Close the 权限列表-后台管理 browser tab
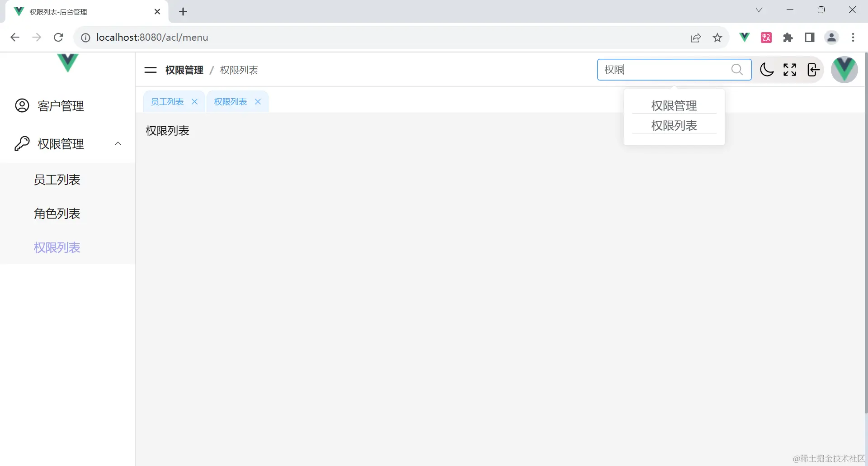Screen dimensions: 868x466 pyautogui.click(x=157, y=12)
